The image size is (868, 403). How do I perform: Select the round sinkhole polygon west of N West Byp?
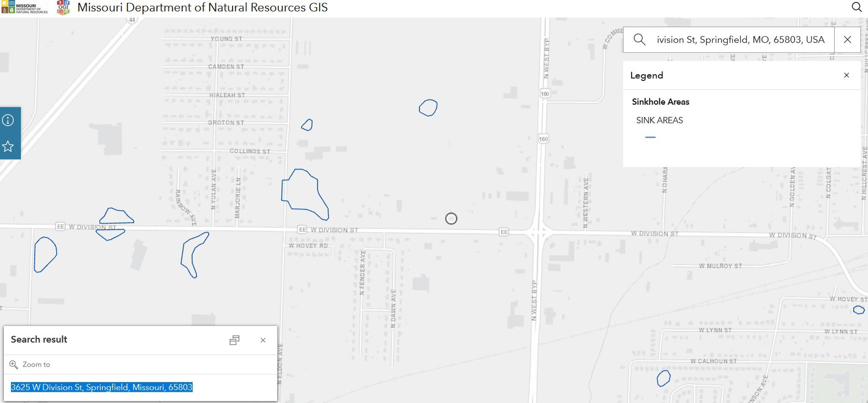tap(428, 108)
